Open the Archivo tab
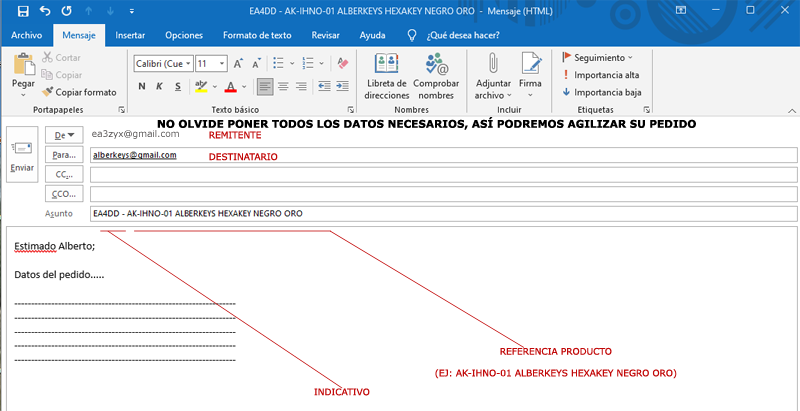This screenshot has height=411, width=800. (x=27, y=35)
